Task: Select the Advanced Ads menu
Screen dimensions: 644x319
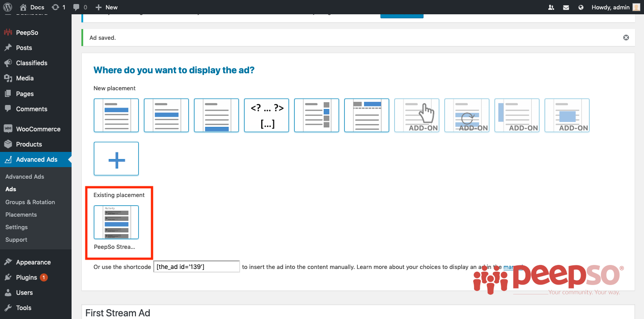Action: (x=36, y=159)
